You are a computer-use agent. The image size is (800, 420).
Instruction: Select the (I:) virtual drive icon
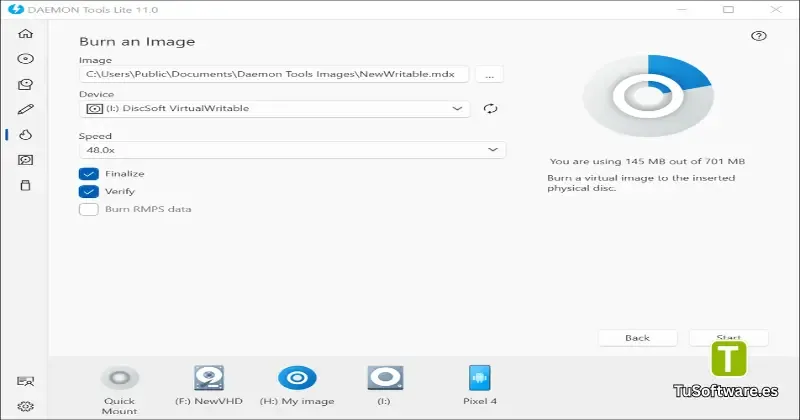385,378
